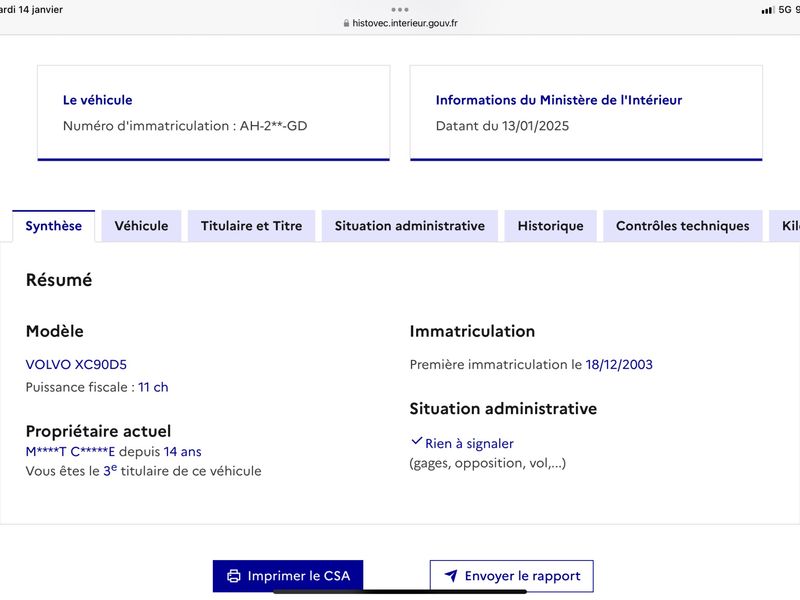
Task: Click the VOLVO XC90D5 model text
Action: pyautogui.click(x=76, y=365)
